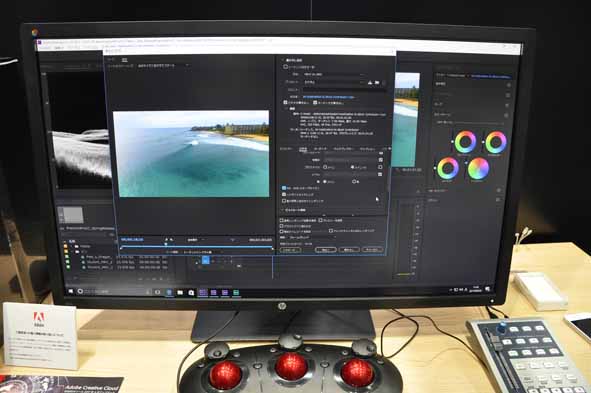
Task: Open the Source Scaling dropdown above preview
Action: [x=163, y=66]
